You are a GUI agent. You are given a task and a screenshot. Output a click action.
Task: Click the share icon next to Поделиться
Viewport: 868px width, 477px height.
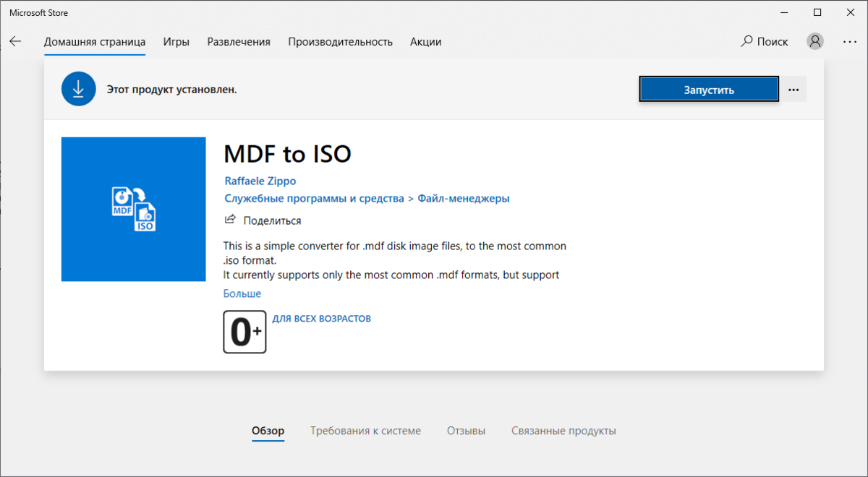[230, 220]
